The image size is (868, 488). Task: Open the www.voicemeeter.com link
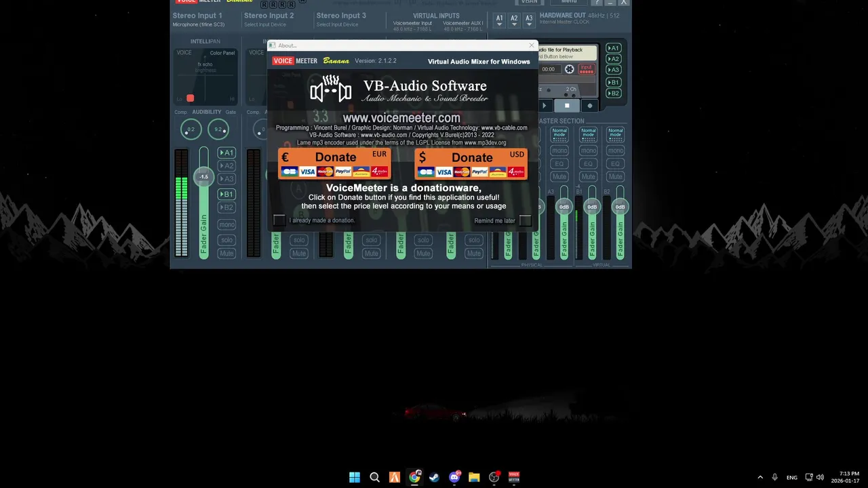[401, 118]
